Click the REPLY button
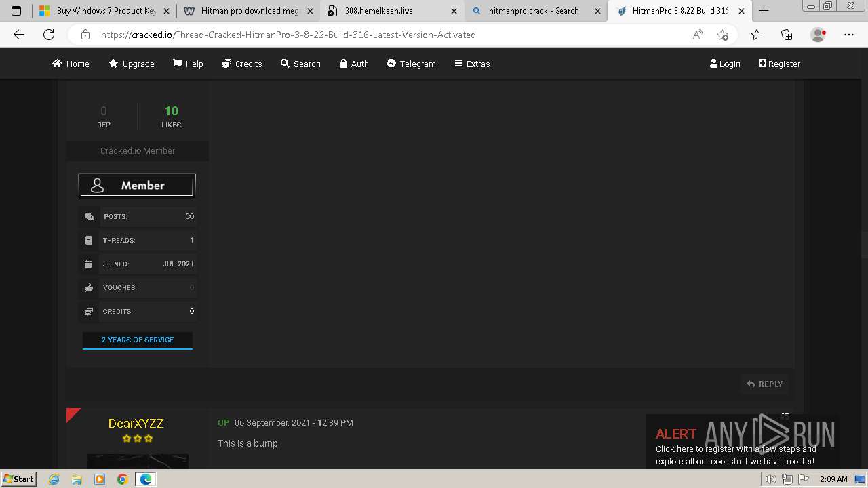Viewport: 868px width, 488px height. pyautogui.click(x=765, y=384)
